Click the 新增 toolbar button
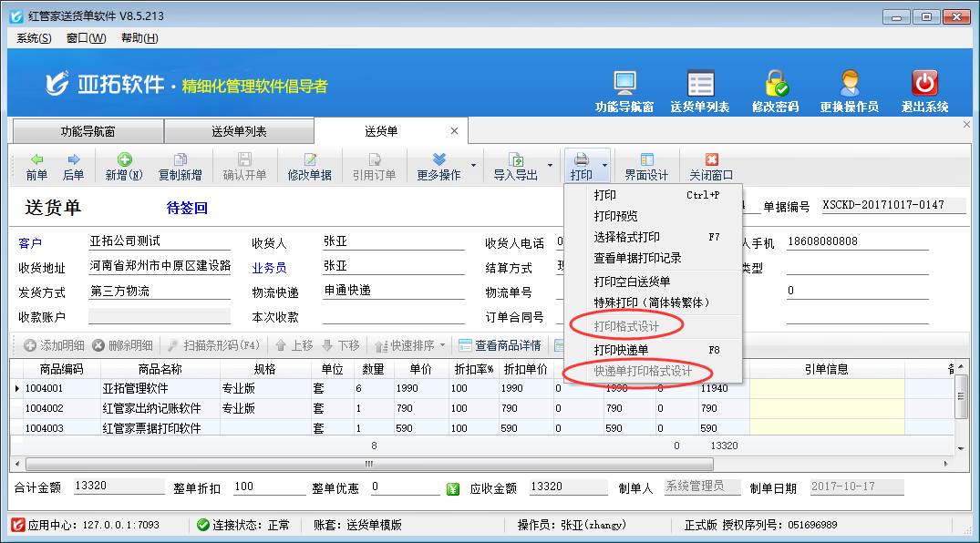 pos(124,167)
